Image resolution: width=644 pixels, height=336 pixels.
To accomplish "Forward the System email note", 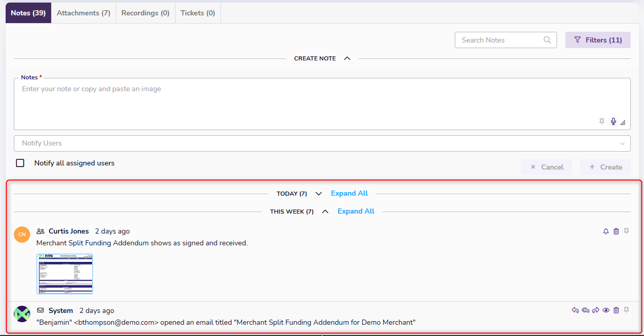I will click(x=596, y=310).
